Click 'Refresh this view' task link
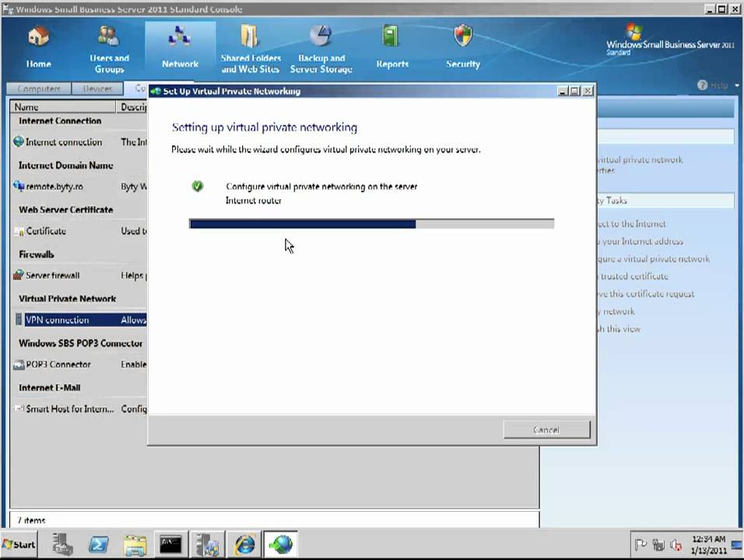Viewport: 744px width, 560px height. pos(619,328)
